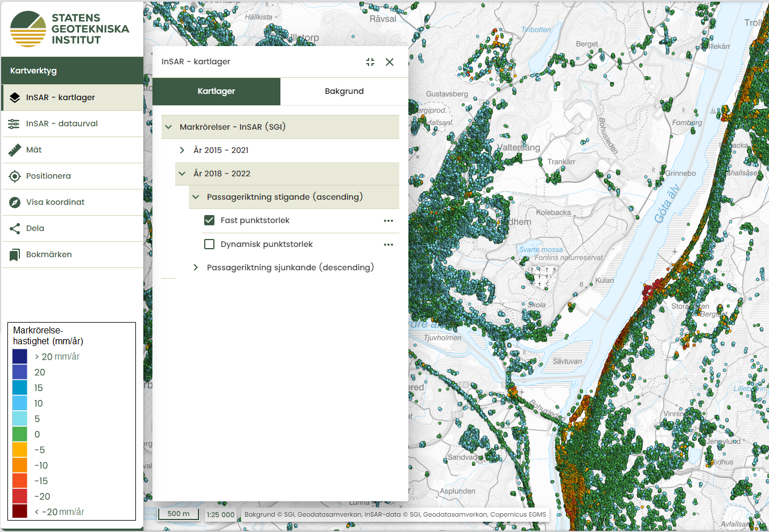The image size is (769, 532).
Task: Select the Mät ruler tool icon
Action: tap(15, 150)
